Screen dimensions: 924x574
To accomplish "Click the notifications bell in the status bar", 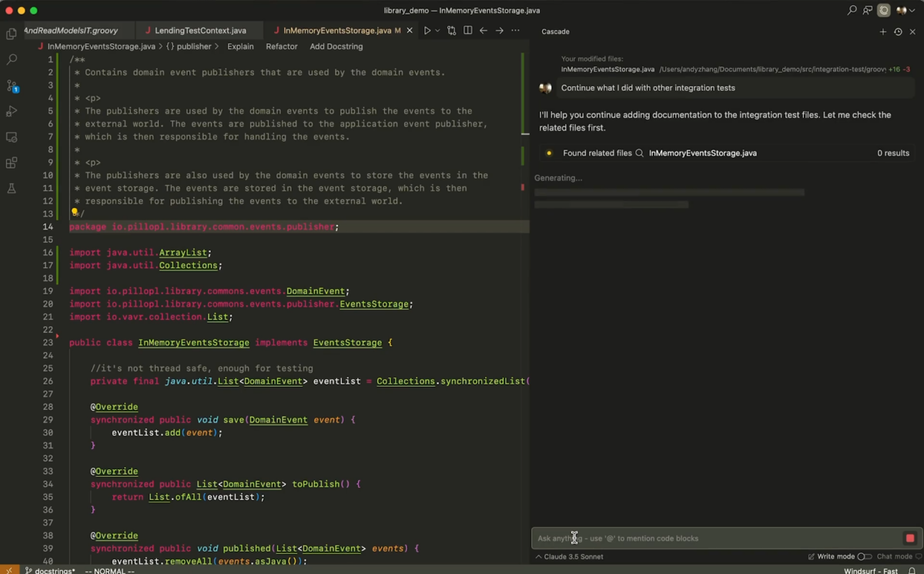I will pos(911,571).
